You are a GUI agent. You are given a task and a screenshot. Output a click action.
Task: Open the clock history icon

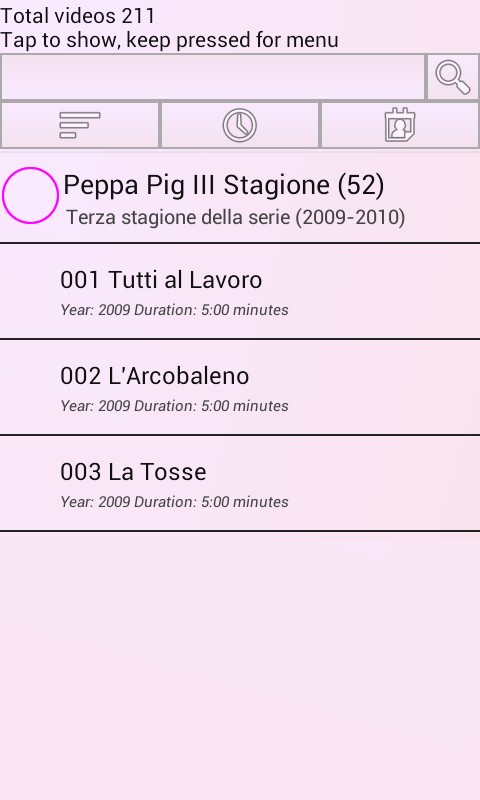[x=240, y=125]
